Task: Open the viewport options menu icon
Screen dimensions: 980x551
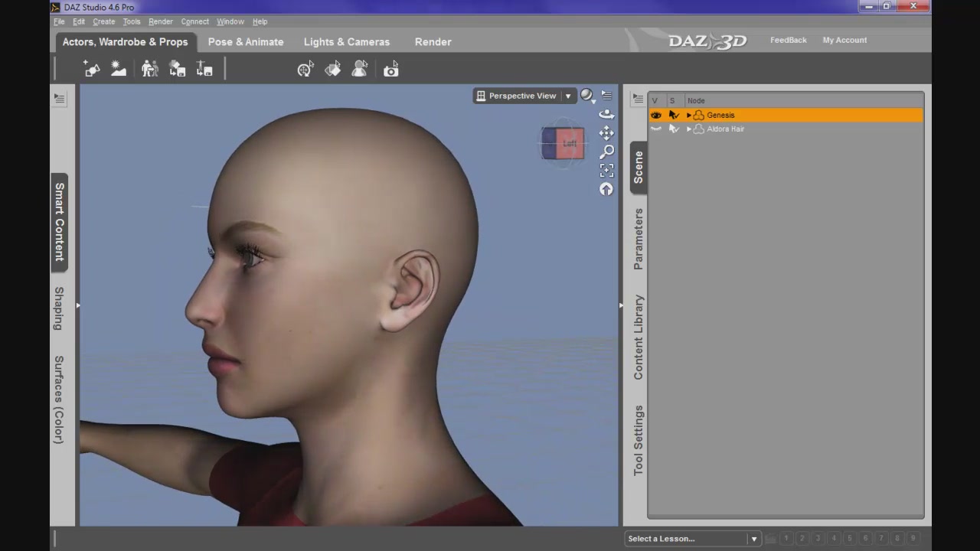Action: coord(606,96)
